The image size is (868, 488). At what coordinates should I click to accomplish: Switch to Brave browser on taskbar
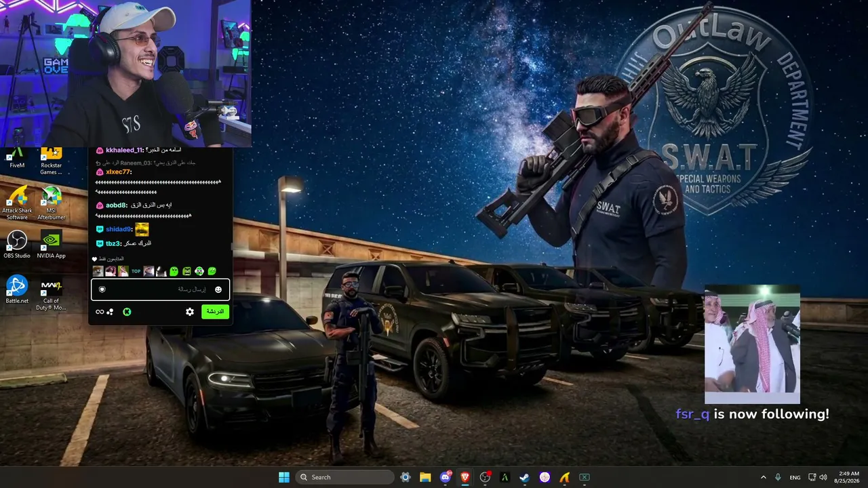click(465, 477)
